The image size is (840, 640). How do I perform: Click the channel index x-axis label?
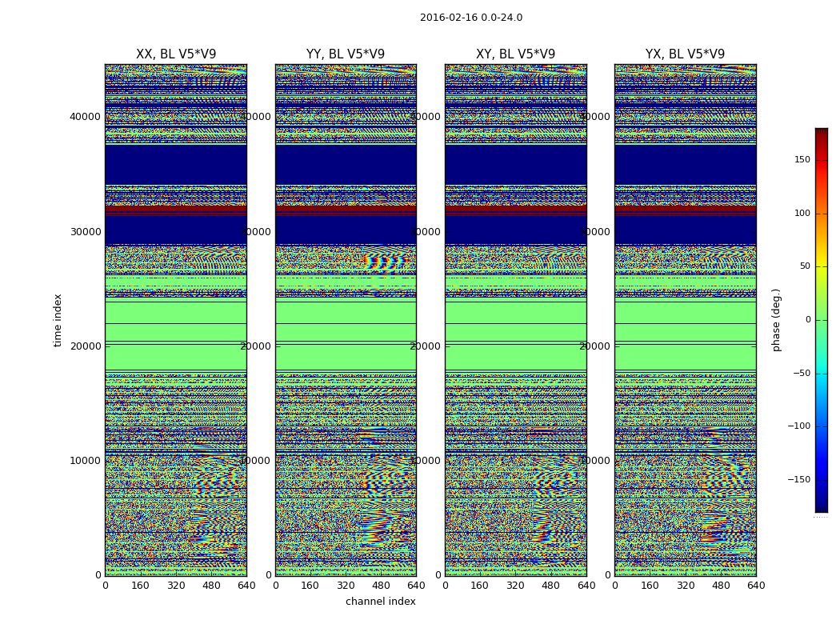(381, 602)
